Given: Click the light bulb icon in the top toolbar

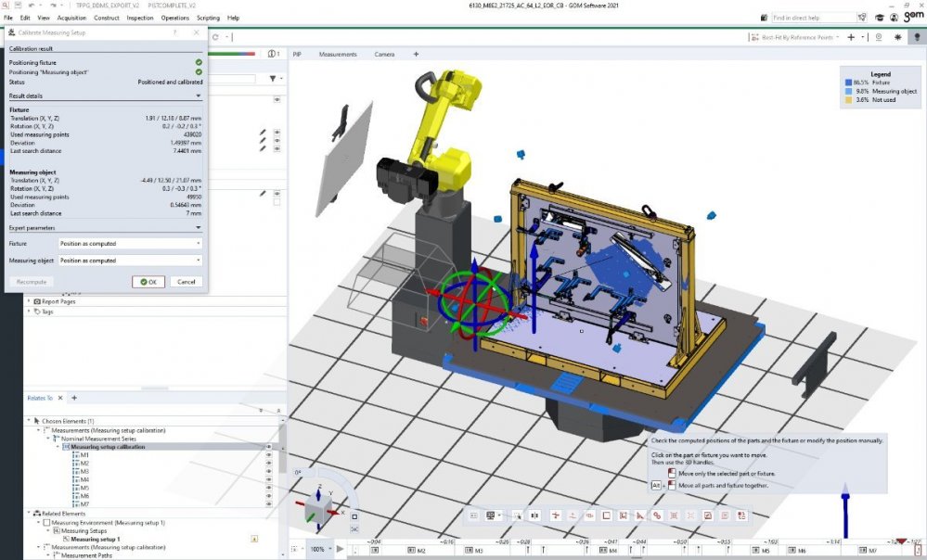Looking at the screenshot, I should 918,37.
